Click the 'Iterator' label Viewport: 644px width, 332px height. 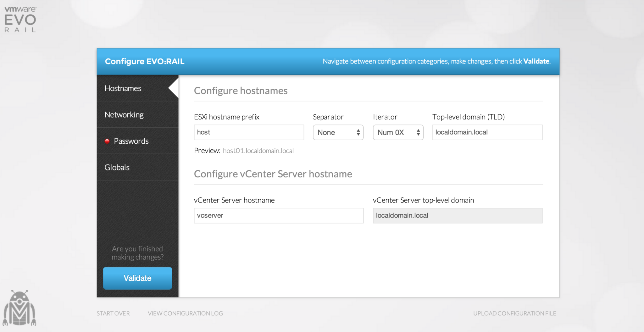point(385,117)
